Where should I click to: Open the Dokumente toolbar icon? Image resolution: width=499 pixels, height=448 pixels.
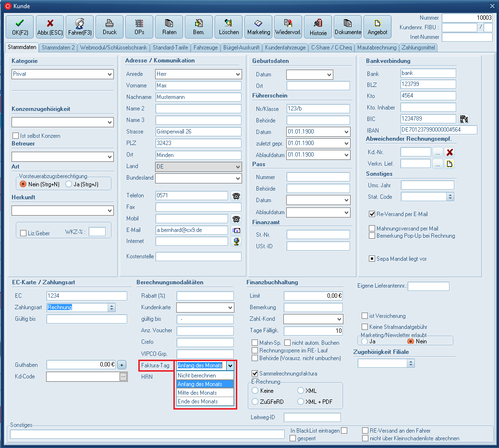(348, 26)
